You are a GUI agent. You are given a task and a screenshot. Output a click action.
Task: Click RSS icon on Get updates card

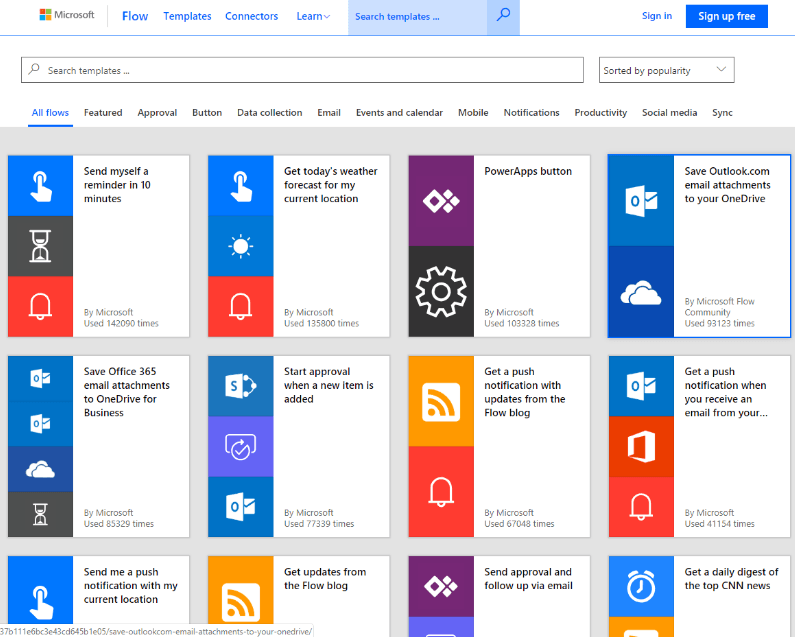pyautogui.click(x=241, y=603)
